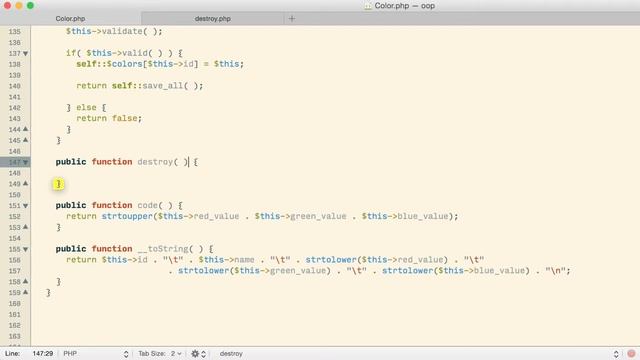Add a new tab with plus button
This screenshot has height=360, width=640.
tap(291, 18)
